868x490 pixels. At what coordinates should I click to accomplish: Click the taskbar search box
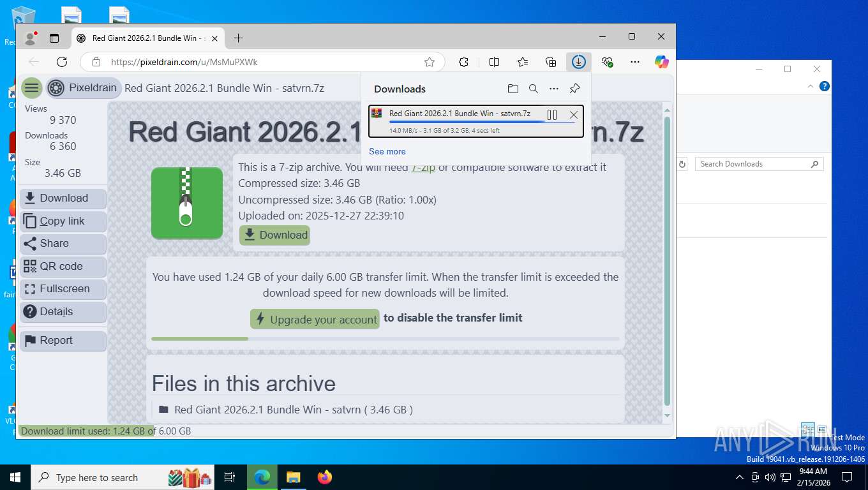[x=123, y=477]
